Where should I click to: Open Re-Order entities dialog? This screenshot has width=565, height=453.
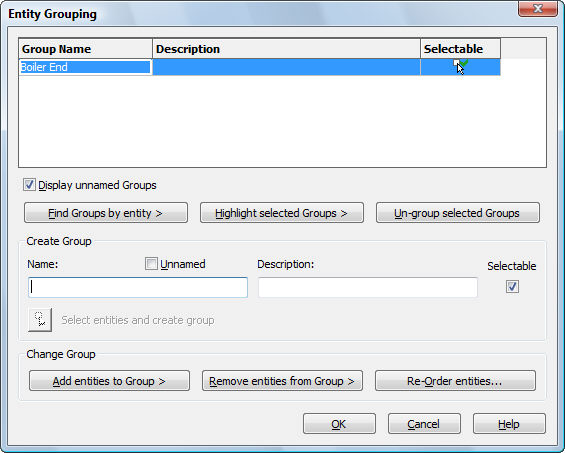455,381
